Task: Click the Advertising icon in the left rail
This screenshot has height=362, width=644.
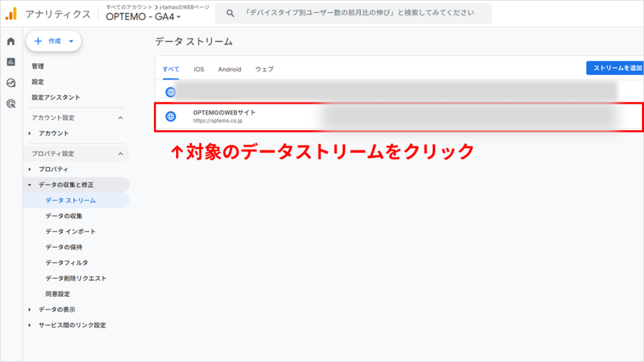Action: coord(10,102)
